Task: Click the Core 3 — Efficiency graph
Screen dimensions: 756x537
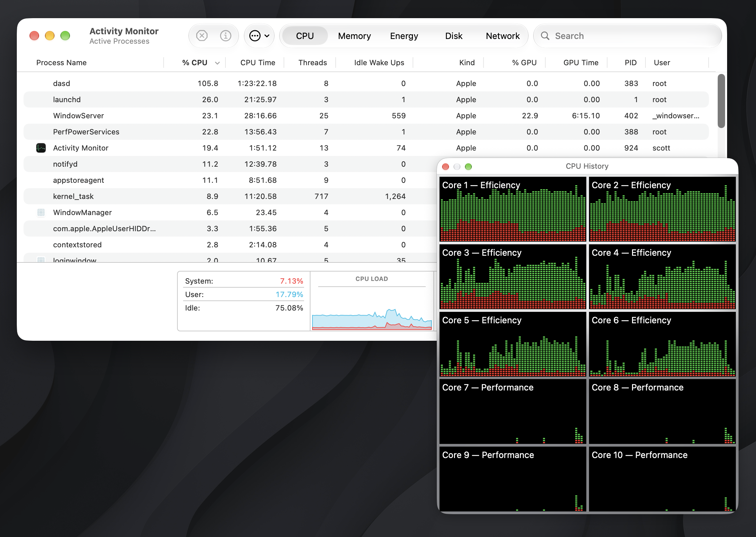Action: 513,277
